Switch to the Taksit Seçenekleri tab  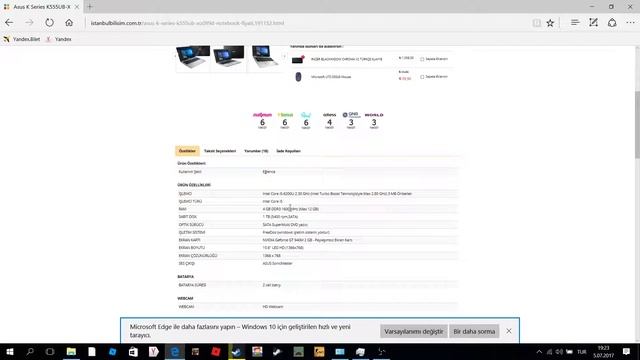click(220, 151)
